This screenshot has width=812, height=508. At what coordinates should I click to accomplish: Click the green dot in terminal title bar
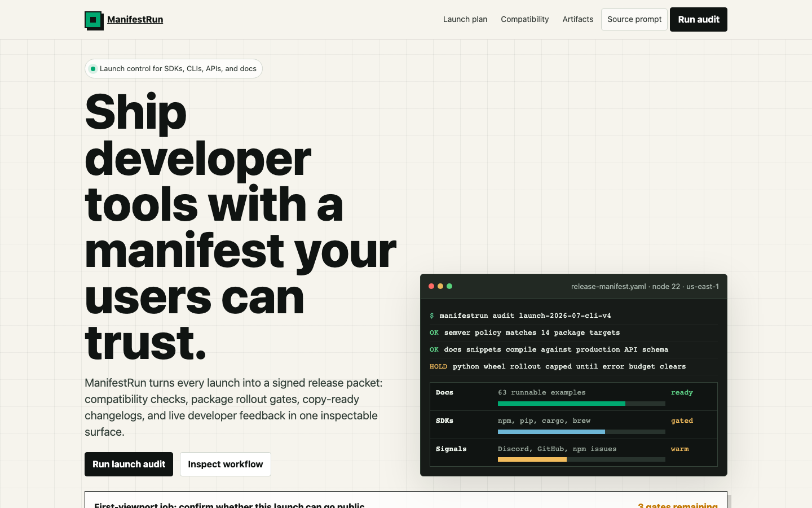[449, 286]
